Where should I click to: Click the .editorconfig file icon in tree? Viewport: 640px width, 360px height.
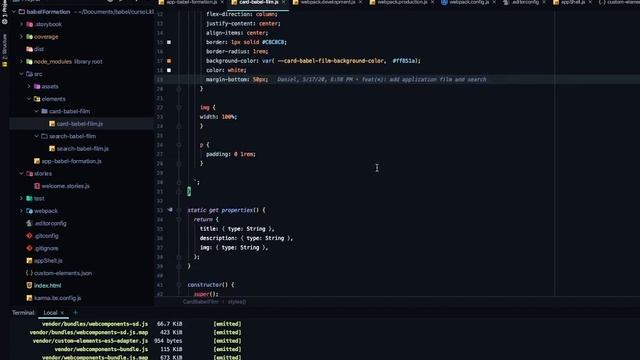click(29, 223)
